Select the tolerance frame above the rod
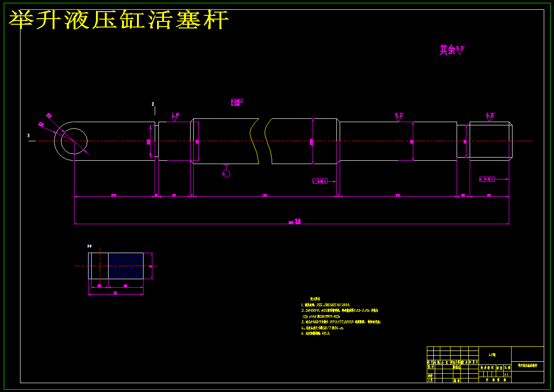Image resolution: width=554 pixels, height=392 pixels. coord(237,103)
